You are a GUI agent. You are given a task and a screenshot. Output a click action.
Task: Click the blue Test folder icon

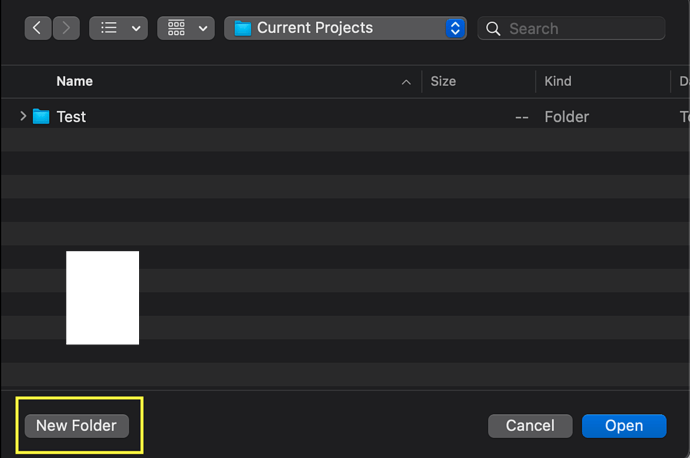[41, 116]
